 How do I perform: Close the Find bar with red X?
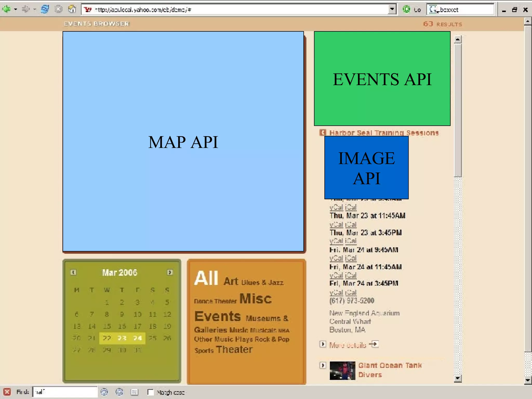(x=7, y=392)
